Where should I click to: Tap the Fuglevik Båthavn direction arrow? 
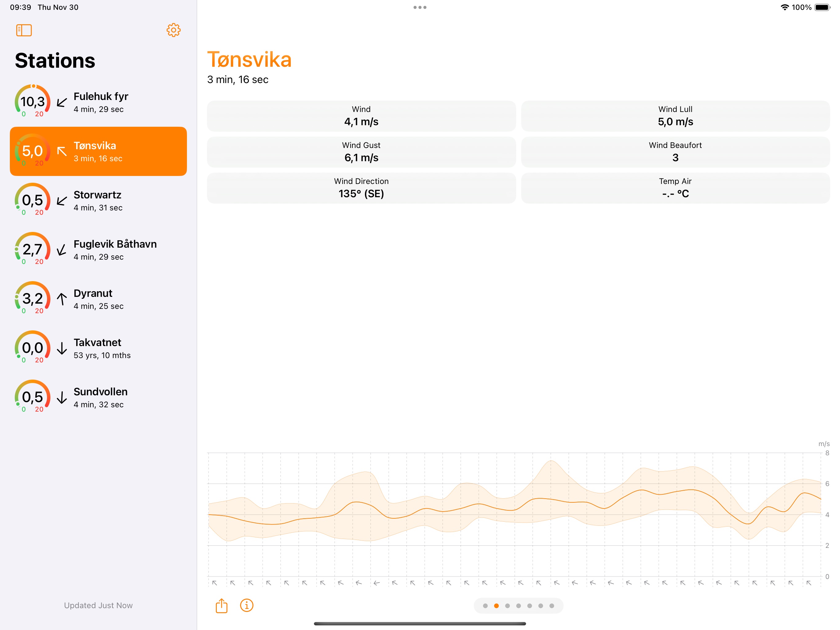point(62,250)
